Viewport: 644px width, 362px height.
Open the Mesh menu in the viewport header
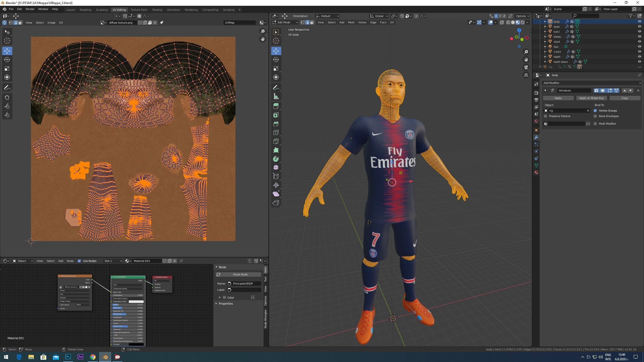351,22
